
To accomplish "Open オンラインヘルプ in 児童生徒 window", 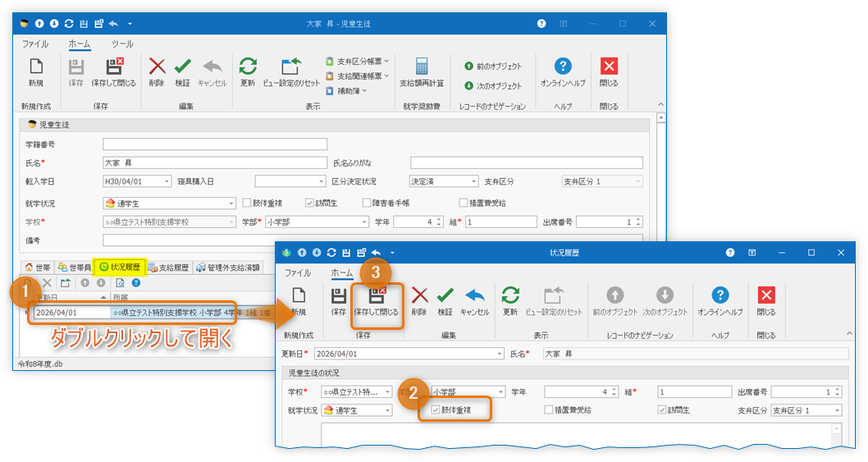I will tap(563, 72).
